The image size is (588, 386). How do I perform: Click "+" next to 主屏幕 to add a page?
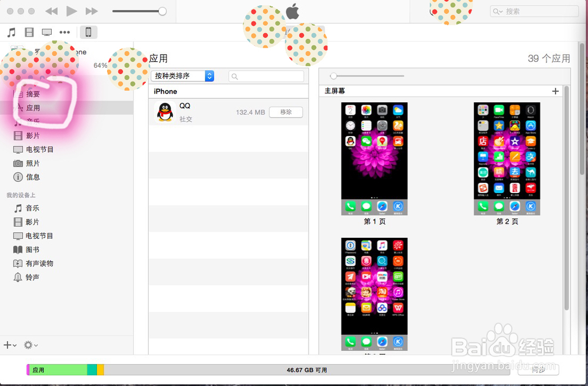click(x=555, y=91)
